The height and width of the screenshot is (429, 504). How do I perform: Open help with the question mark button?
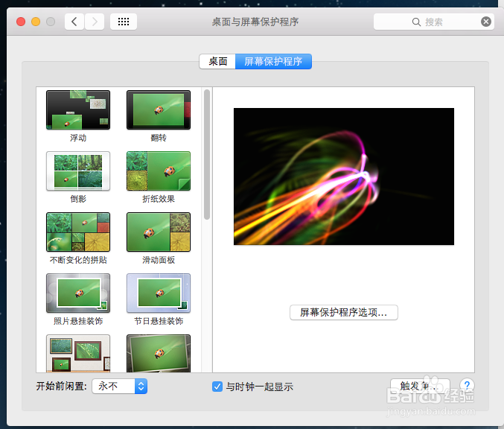coord(467,385)
